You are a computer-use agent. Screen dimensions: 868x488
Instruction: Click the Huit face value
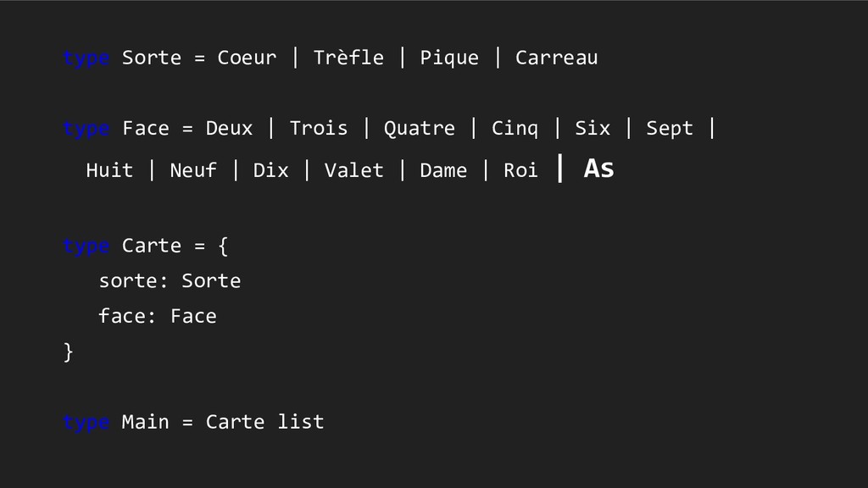coord(109,169)
